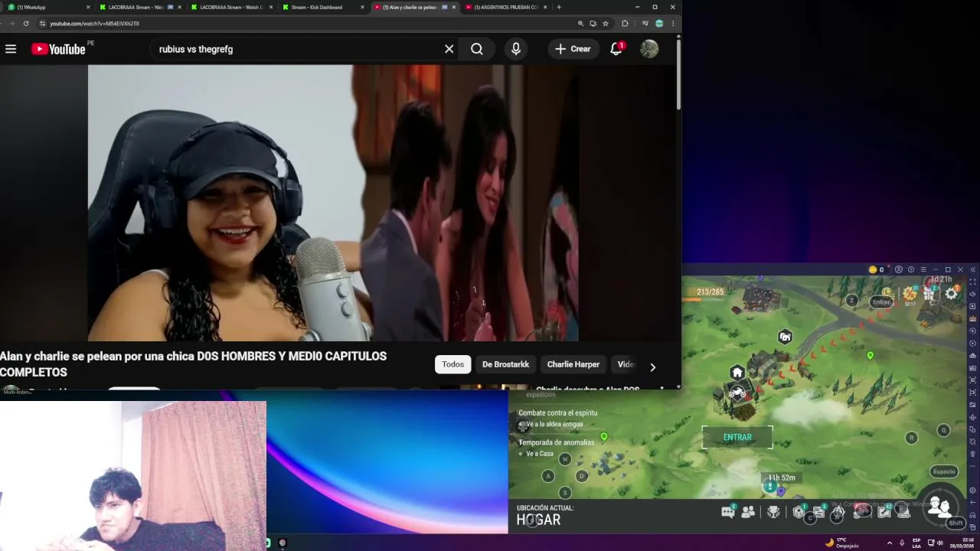Viewport: 980px width, 551px height.
Task: Switch the ESP LAA input language
Action: (916, 543)
